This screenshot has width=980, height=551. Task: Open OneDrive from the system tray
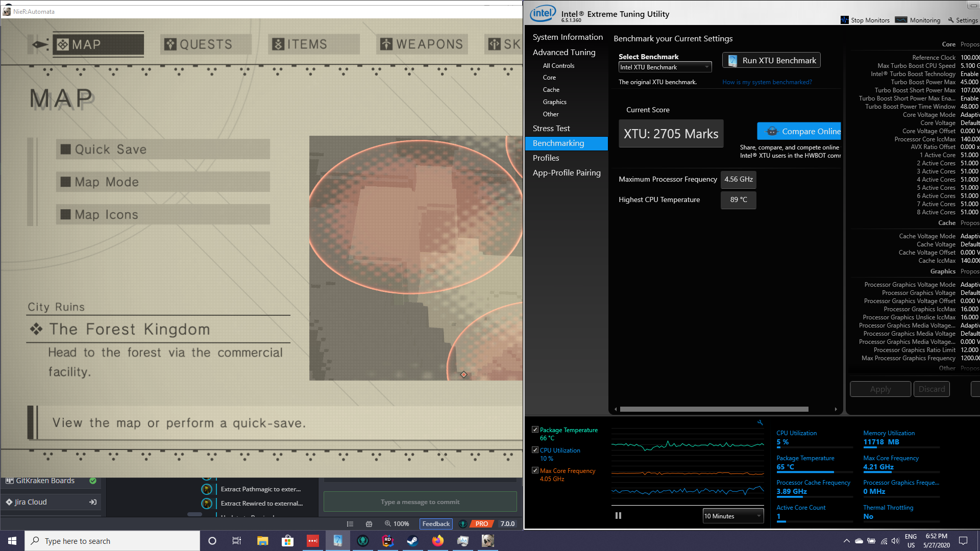(859, 541)
